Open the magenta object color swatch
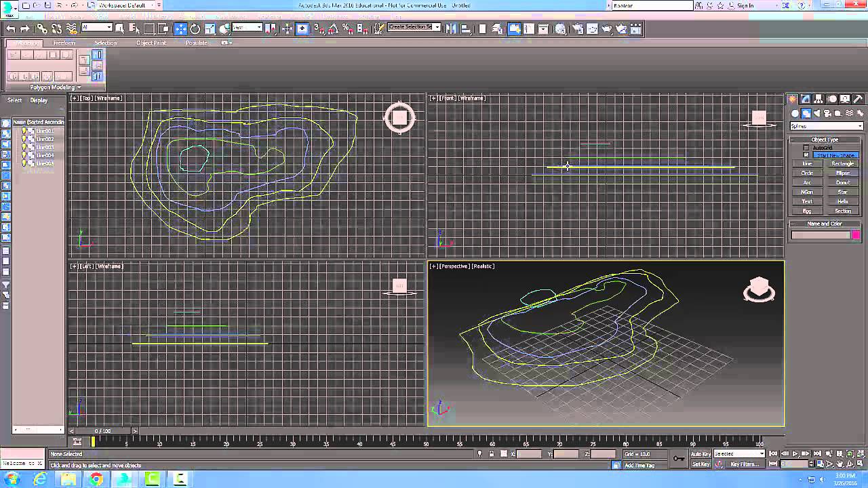This screenshot has width=868, height=488. [x=856, y=235]
